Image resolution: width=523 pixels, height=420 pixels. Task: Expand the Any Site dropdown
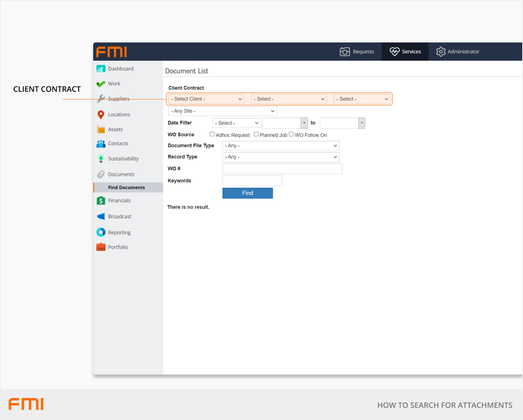coord(222,111)
